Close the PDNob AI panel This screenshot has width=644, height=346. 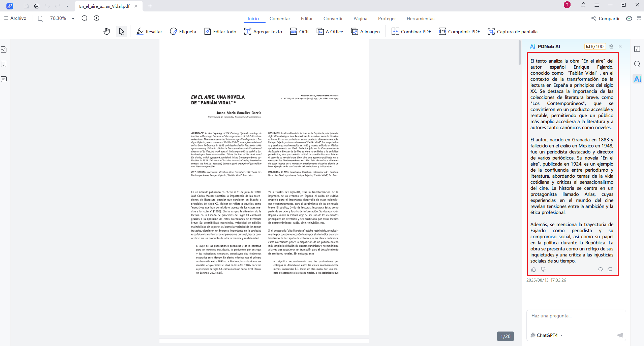620,46
